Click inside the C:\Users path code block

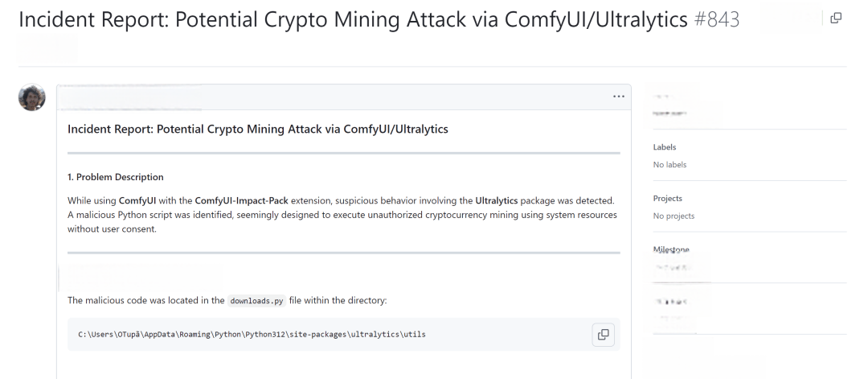point(344,334)
